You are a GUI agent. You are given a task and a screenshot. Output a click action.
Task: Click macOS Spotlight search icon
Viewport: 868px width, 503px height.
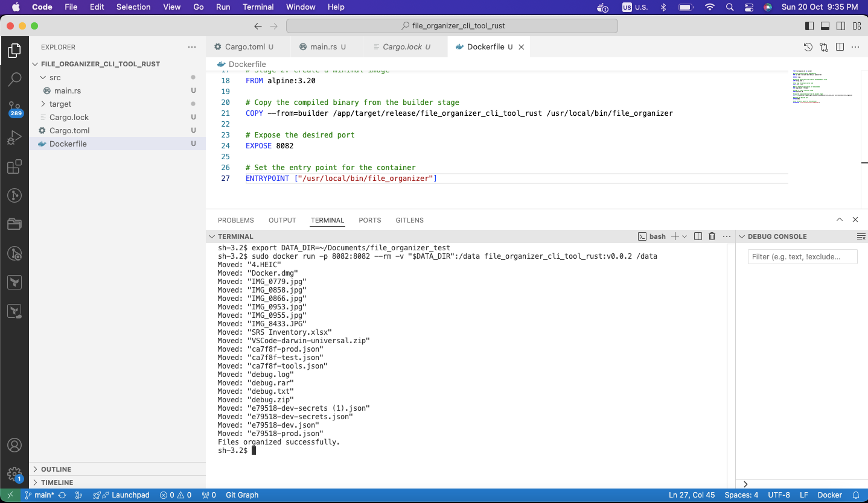pyautogui.click(x=730, y=7)
